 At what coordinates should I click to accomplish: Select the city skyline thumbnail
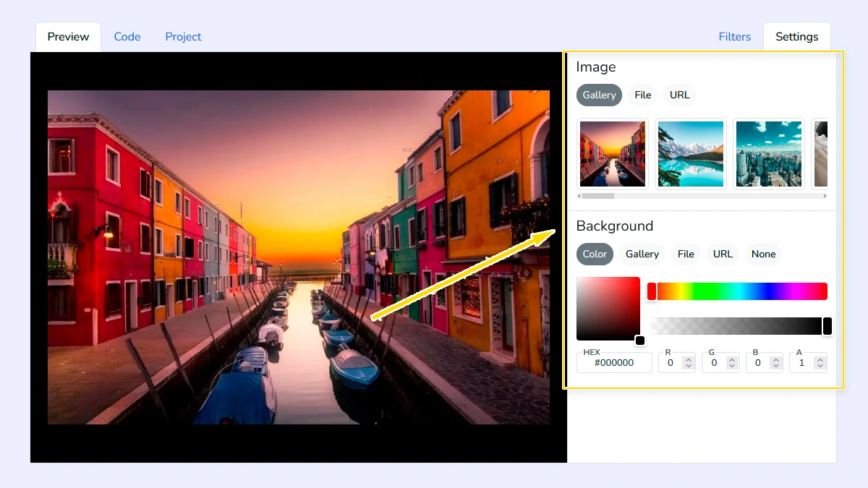tap(768, 153)
